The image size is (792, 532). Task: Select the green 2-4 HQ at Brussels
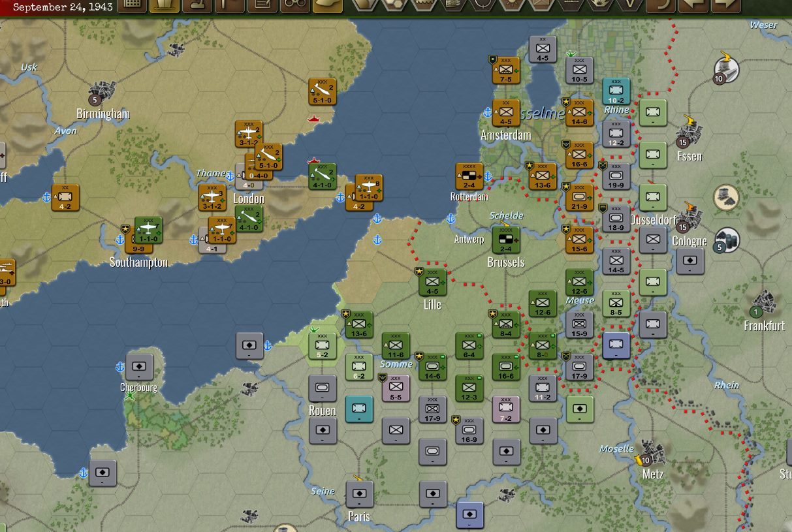point(506,240)
